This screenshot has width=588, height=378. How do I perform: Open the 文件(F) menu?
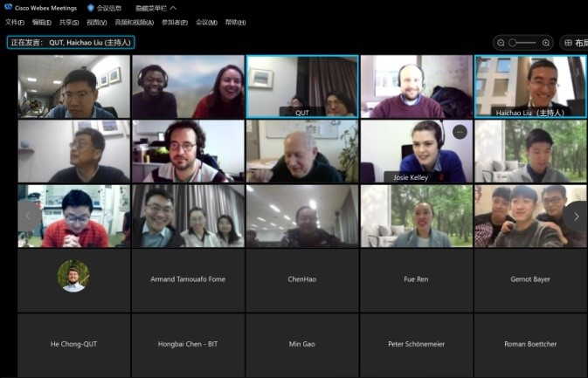click(x=15, y=22)
